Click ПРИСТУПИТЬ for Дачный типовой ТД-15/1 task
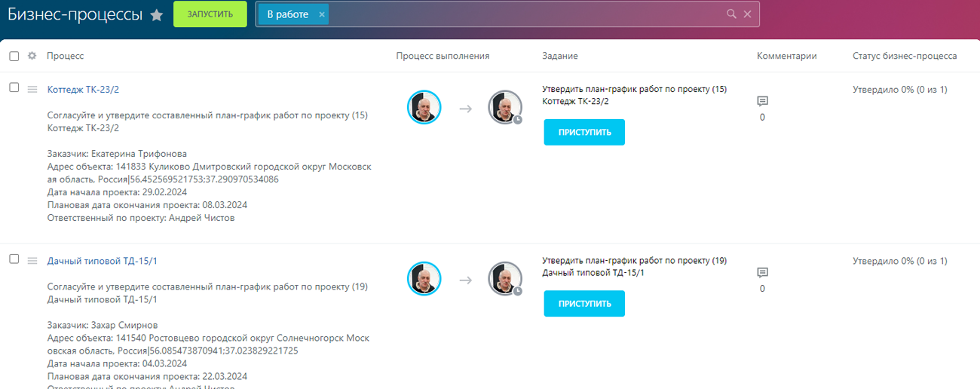 pos(584,304)
